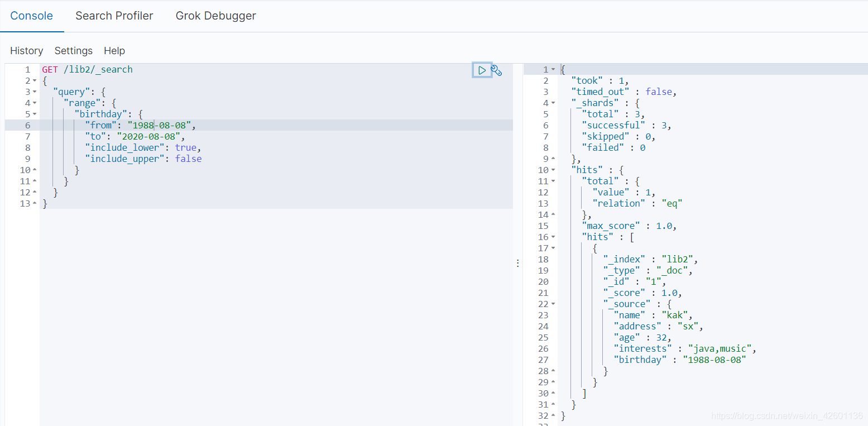Screen dimensions: 868x426
Task: Click the "failed" : 0 line
Action: pos(613,147)
